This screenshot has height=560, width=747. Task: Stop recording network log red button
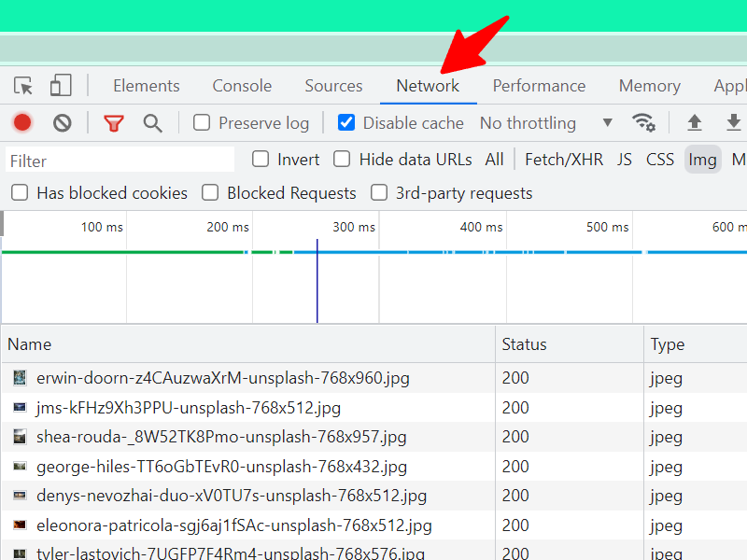click(x=22, y=123)
